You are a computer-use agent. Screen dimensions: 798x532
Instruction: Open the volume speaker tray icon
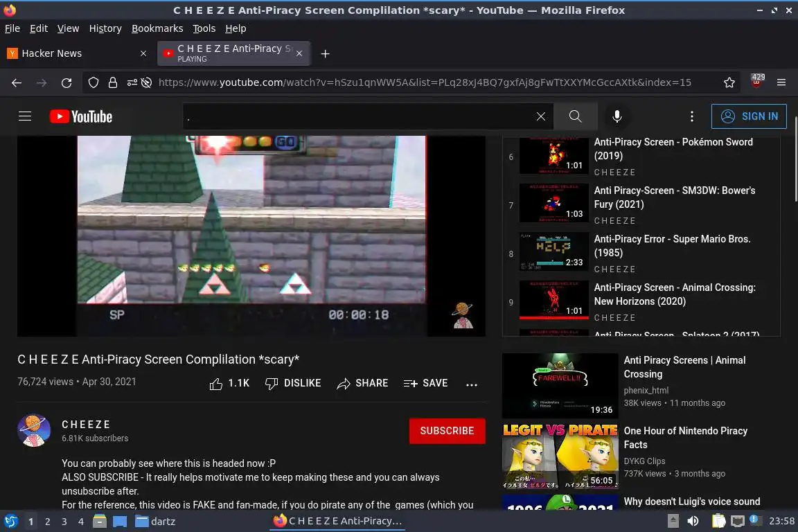693,522
